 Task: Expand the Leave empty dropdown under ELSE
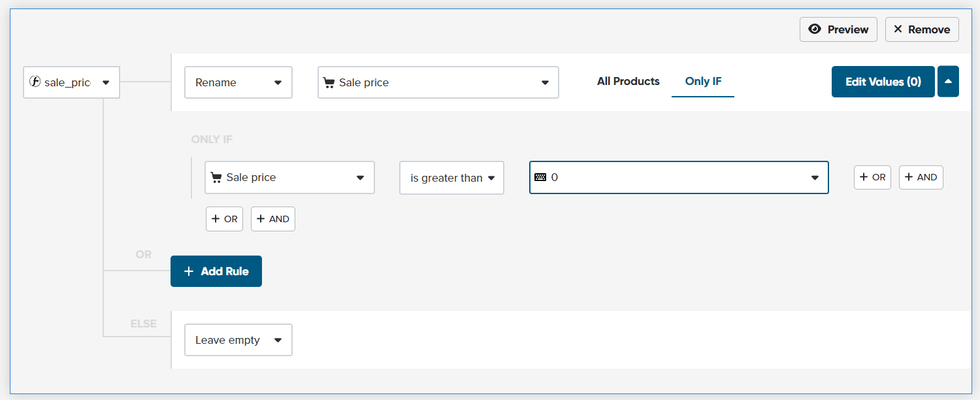[238, 340]
